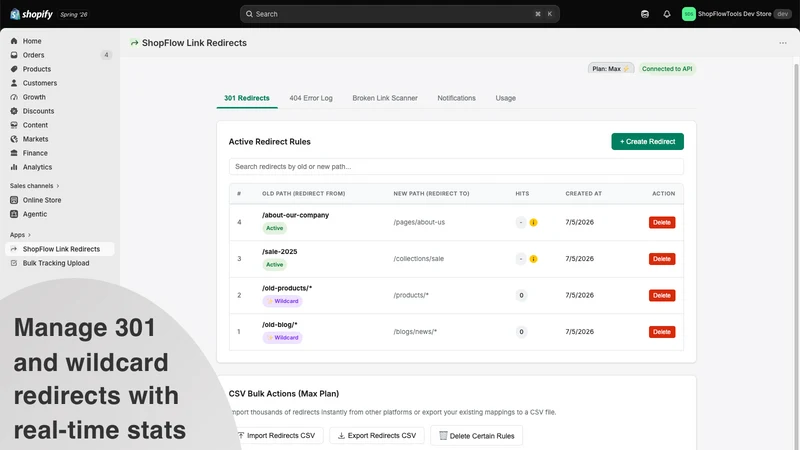The width and height of the screenshot is (800, 450).
Task: Click the hits warning icon for /about-our-company
Action: tap(533, 222)
